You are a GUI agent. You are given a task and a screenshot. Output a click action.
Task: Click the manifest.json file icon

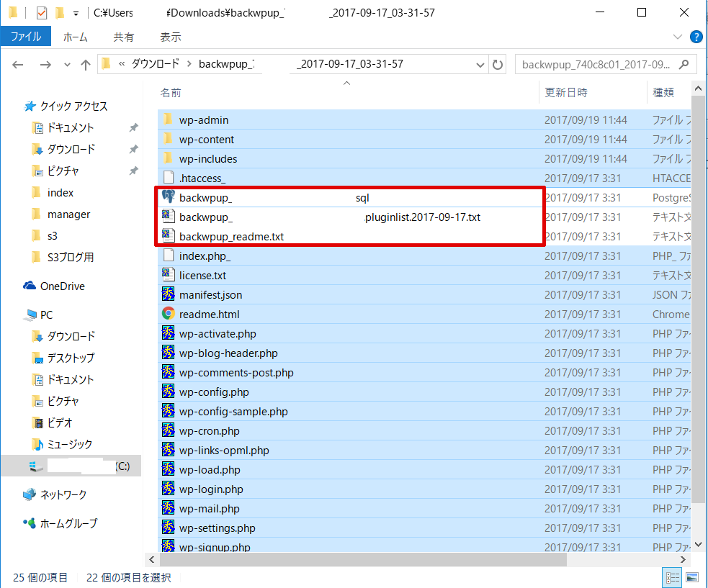[x=169, y=294]
